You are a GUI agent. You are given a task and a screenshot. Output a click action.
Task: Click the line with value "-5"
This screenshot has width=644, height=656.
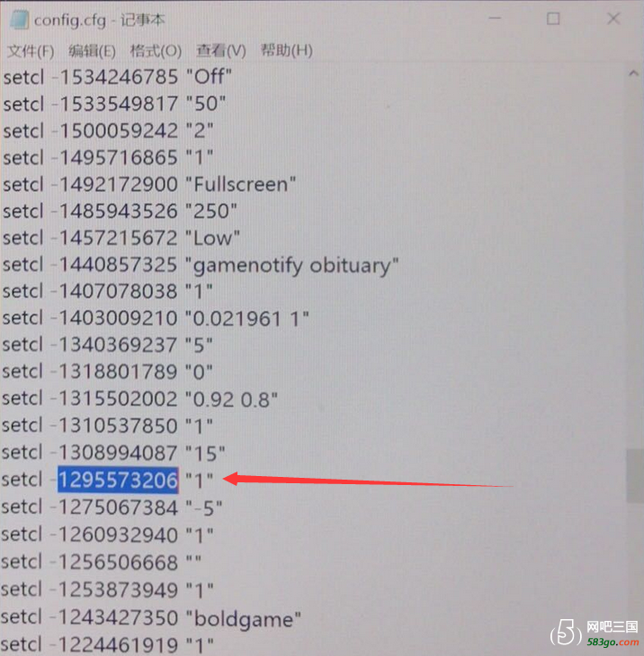click(112, 508)
